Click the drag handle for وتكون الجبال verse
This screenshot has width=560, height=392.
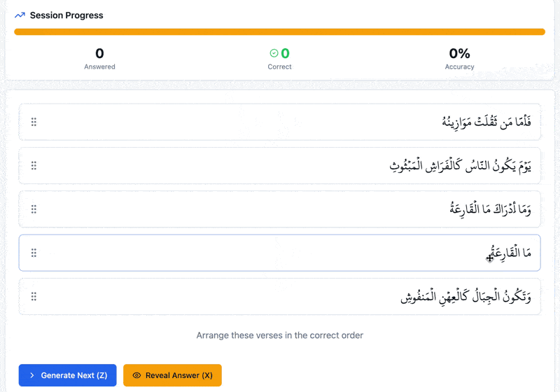point(34,297)
